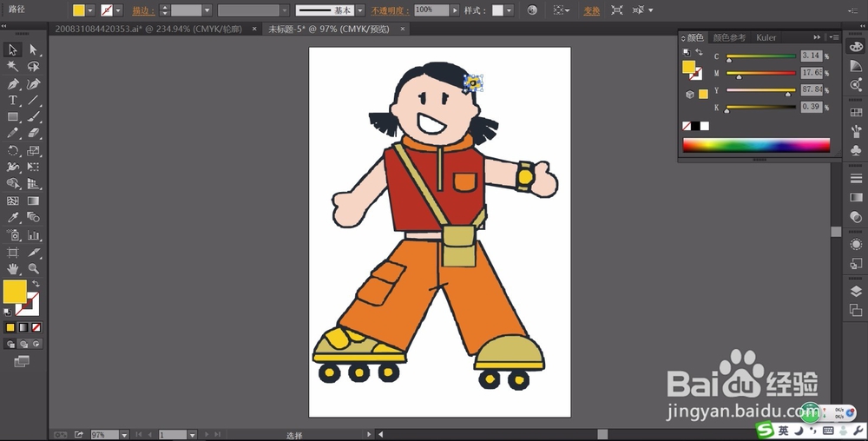The height and width of the screenshot is (441, 868).
Task: Set paint mode to Gradient in toolbox
Action: coord(23,327)
